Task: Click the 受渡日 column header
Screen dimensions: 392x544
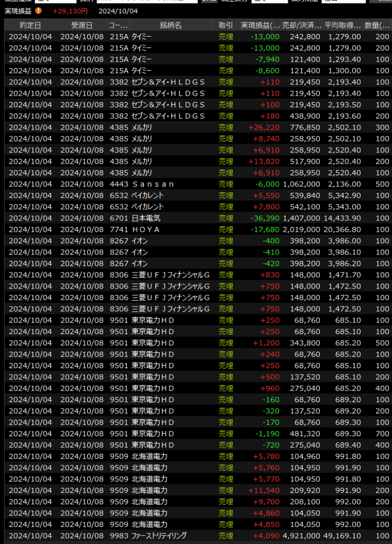Action: click(81, 25)
